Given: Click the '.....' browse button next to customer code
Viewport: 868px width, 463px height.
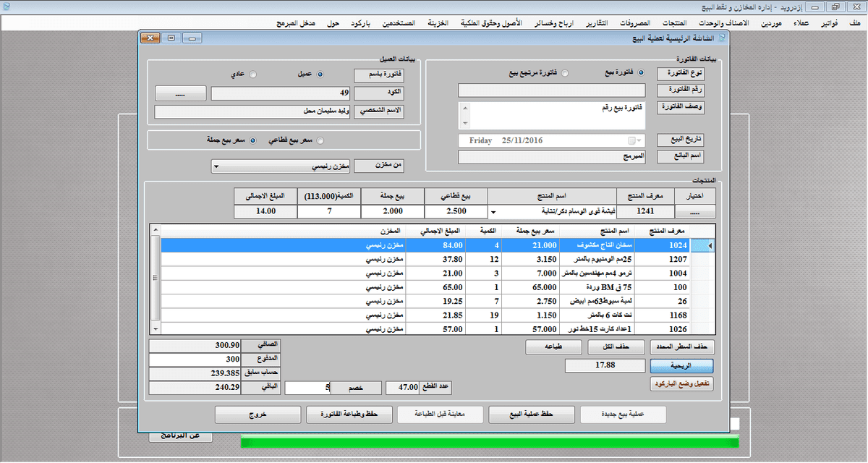Looking at the screenshot, I should pyautogui.click(x=180, y=94).
